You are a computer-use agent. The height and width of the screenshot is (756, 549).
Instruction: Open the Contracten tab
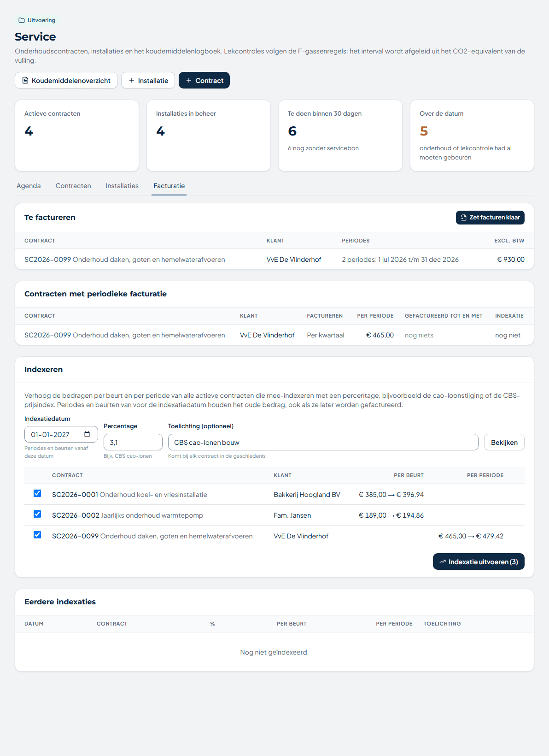coord(73,186)
